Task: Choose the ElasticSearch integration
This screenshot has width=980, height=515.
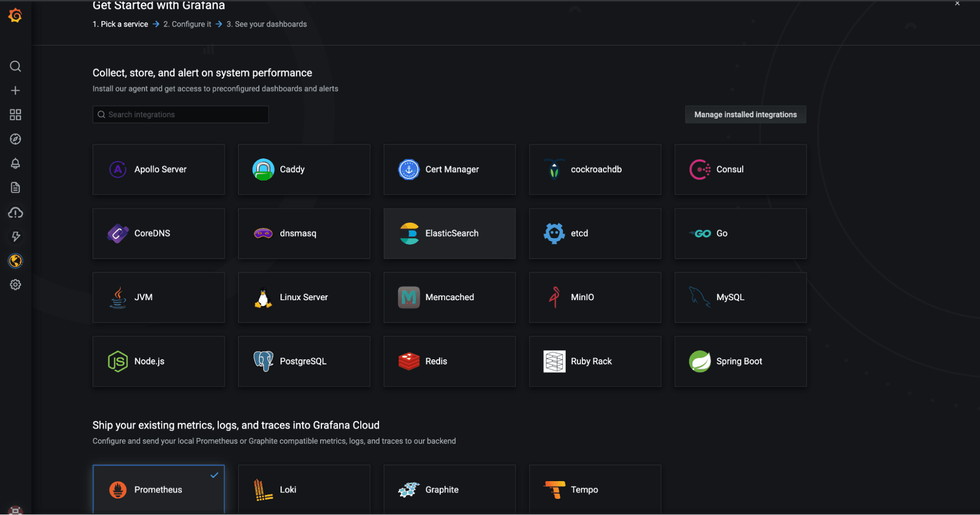Action: [x=449, y=233]
